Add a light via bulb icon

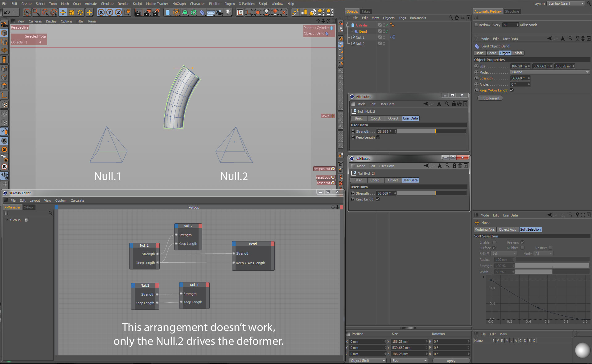coord(228,12)
